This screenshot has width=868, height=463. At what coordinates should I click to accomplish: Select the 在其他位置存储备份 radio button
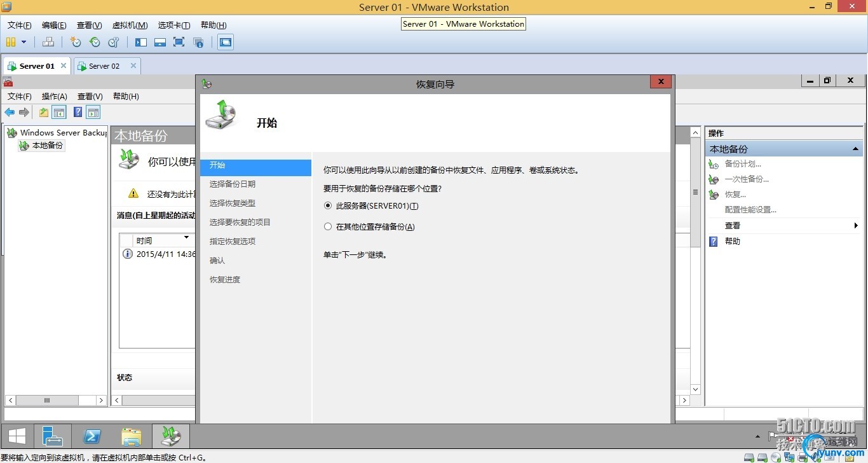tap(328, 227)
